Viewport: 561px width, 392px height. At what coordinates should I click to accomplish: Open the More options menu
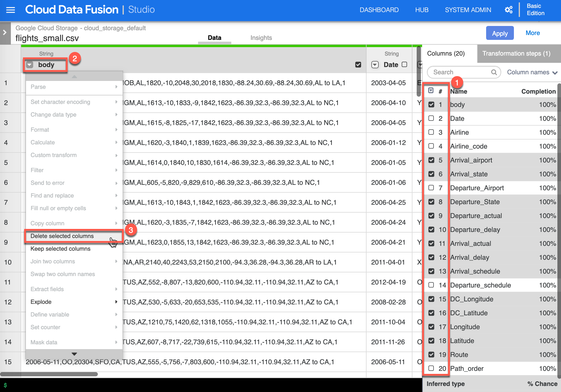pyautogui.click(x=533, y=33)
